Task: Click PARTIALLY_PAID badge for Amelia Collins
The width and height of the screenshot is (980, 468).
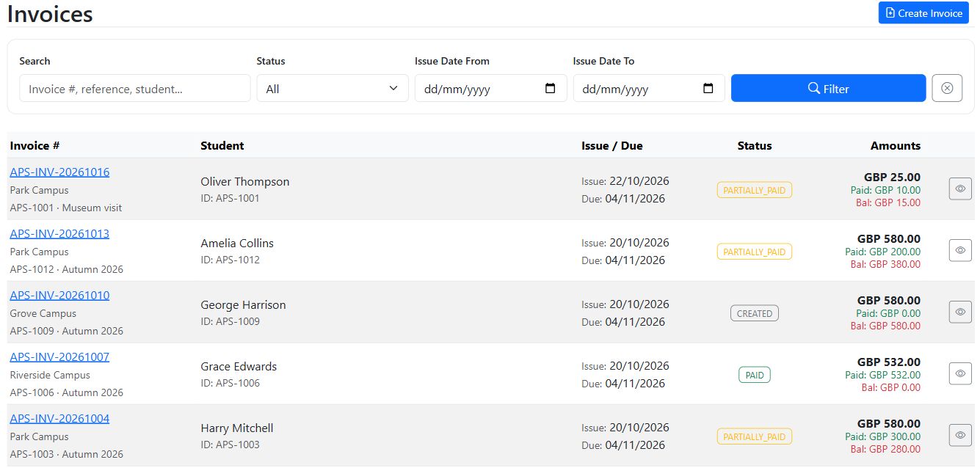Action: (x=755, y=252)
